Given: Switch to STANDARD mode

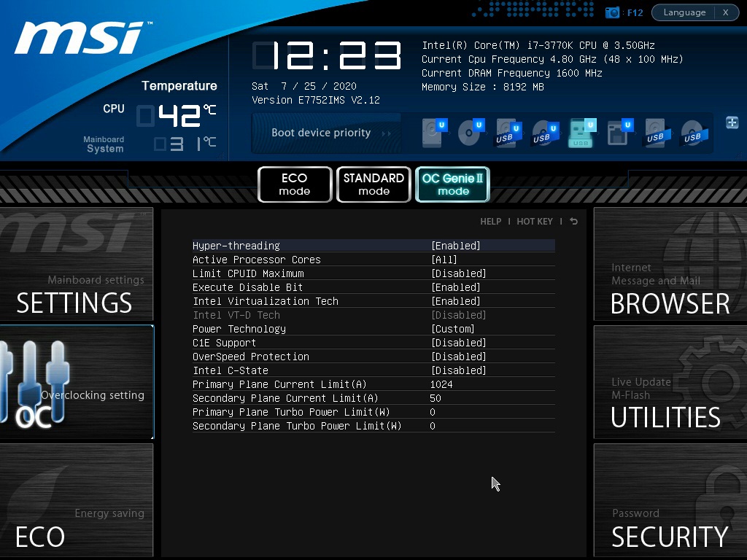Looking at the screenshot, I should (x=373, y=184).
